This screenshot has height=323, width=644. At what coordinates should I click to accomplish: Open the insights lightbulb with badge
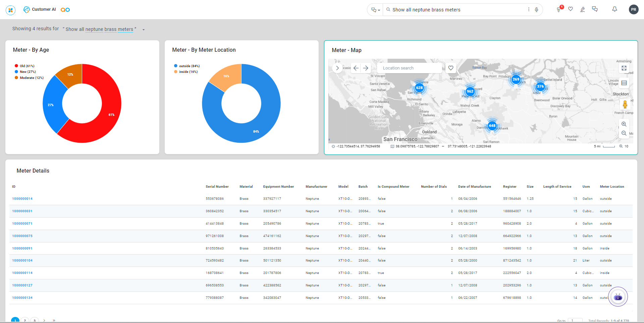click(559, 9)
